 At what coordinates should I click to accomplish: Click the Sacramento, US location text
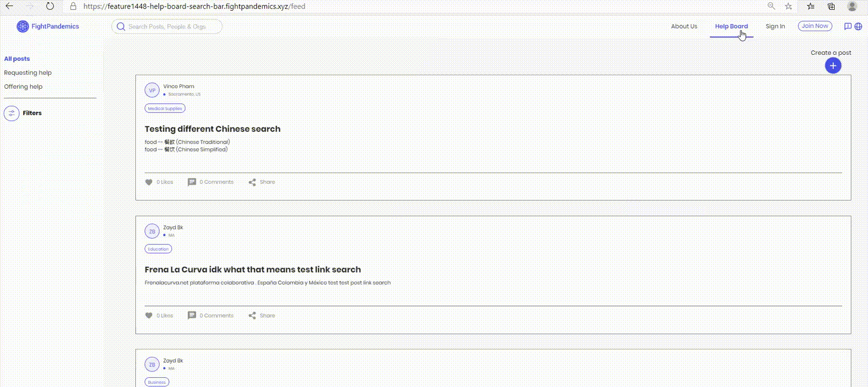[x=184, y=94]
